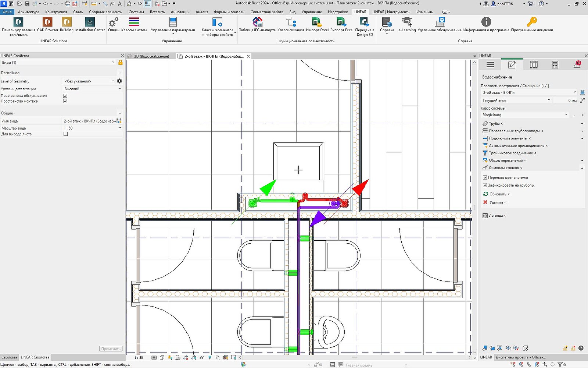
Task: Switch to the 3D (Водоснабжение) view tab
Action: click(151, 56)
